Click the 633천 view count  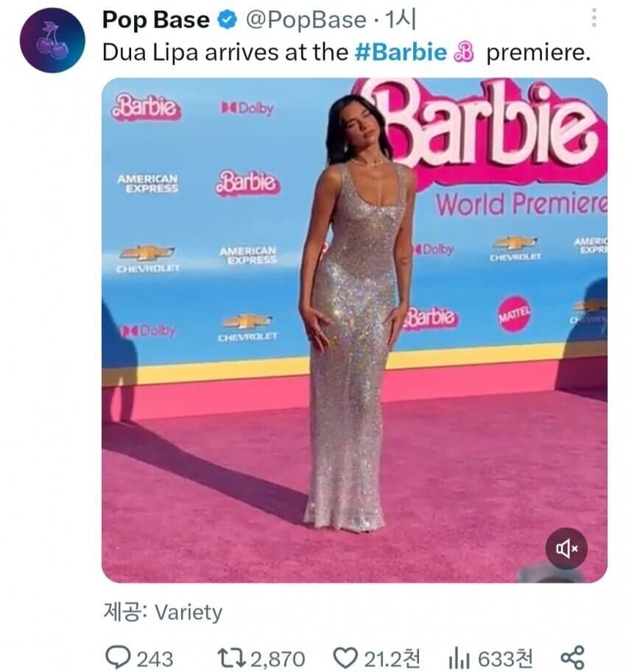pyautogui.click(x=506, y=658)
